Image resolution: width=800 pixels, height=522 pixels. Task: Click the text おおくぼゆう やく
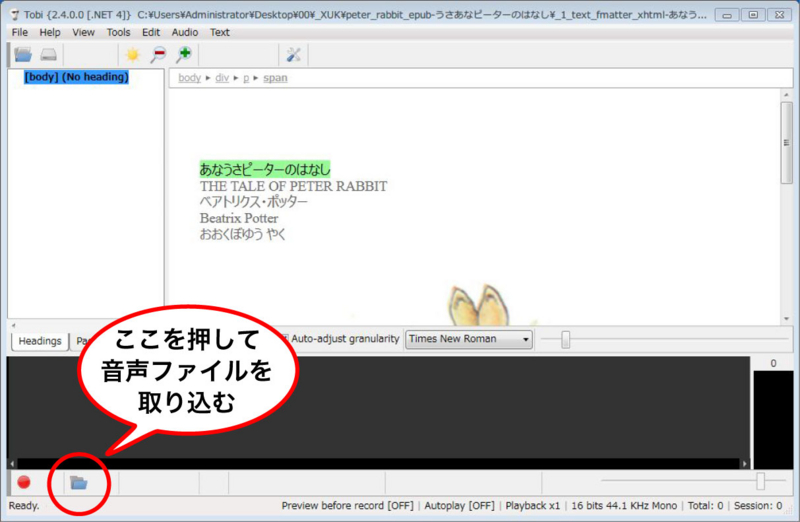[x=242, y=234]
